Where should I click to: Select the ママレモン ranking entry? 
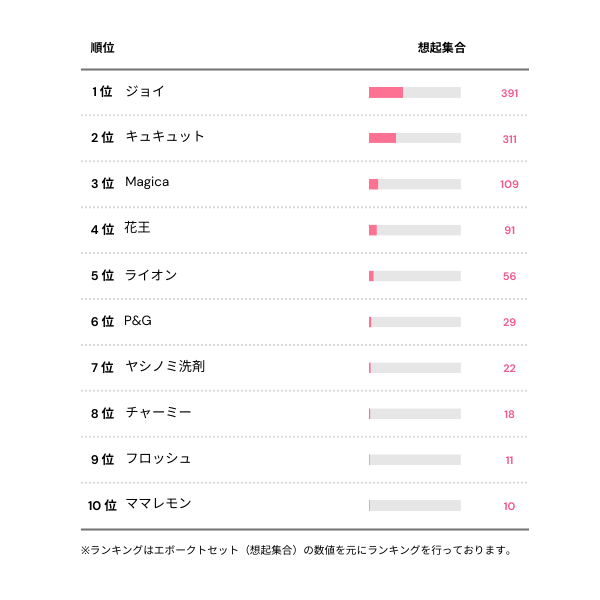click(x=158, y=505)
